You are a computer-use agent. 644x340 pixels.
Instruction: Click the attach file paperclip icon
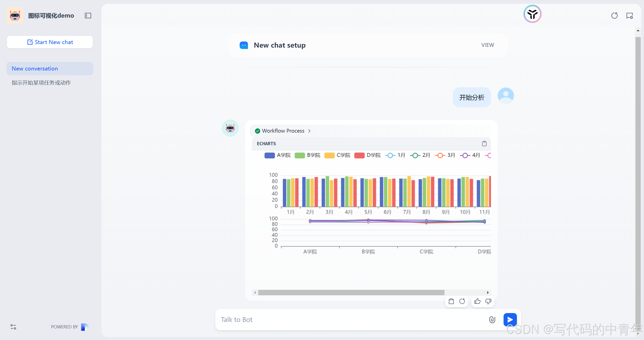492,320
